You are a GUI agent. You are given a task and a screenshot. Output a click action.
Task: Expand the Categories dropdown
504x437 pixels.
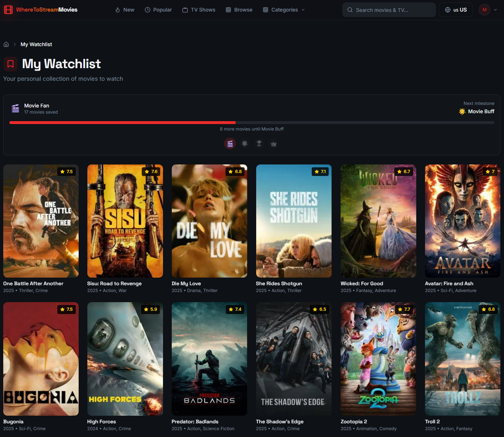[284, 10]
